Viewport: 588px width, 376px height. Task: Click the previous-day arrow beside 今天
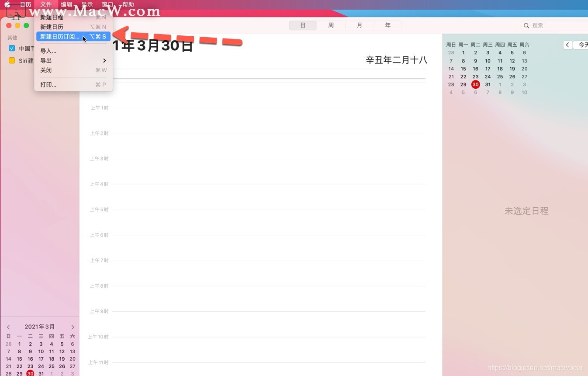point(567,45)
